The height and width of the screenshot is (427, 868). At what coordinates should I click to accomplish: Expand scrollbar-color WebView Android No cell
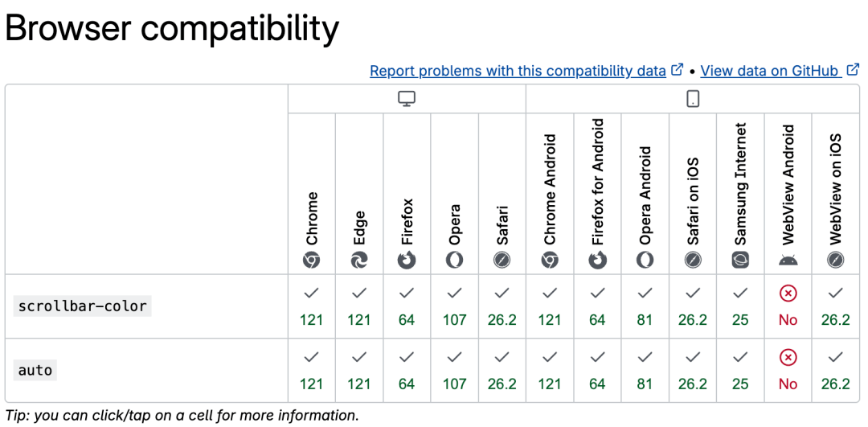[788, 306]
